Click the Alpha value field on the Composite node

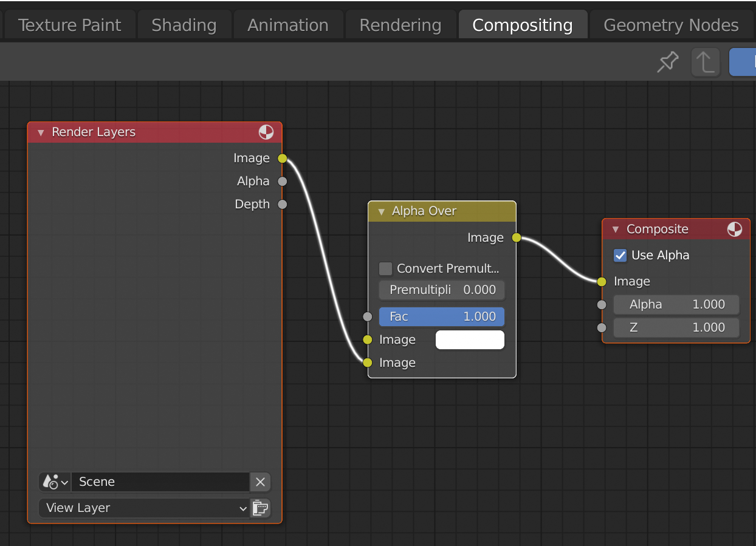tap(676, 304)
